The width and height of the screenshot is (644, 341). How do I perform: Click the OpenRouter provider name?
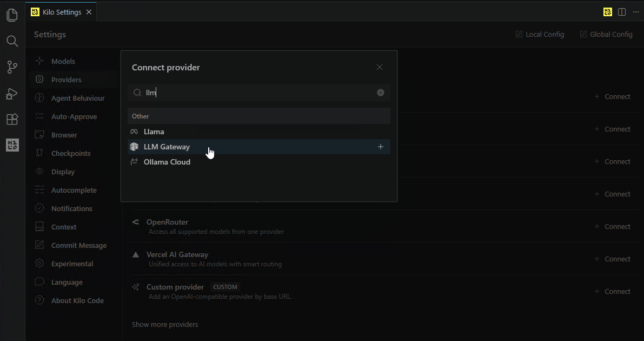tap(167, 222)
